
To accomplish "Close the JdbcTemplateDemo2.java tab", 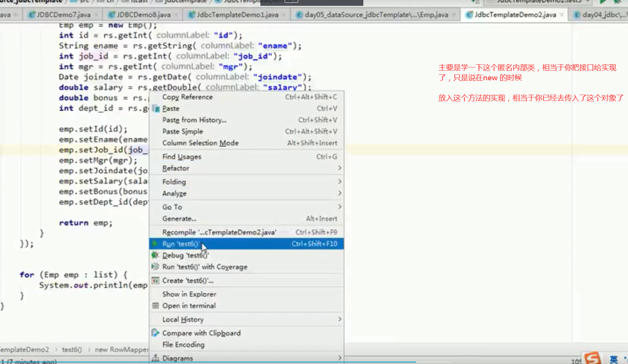I will click(x=562, y=15).
